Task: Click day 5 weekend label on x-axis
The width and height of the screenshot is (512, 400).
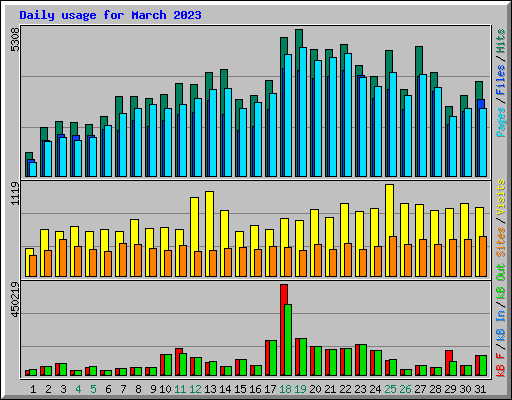Action: 93,389
